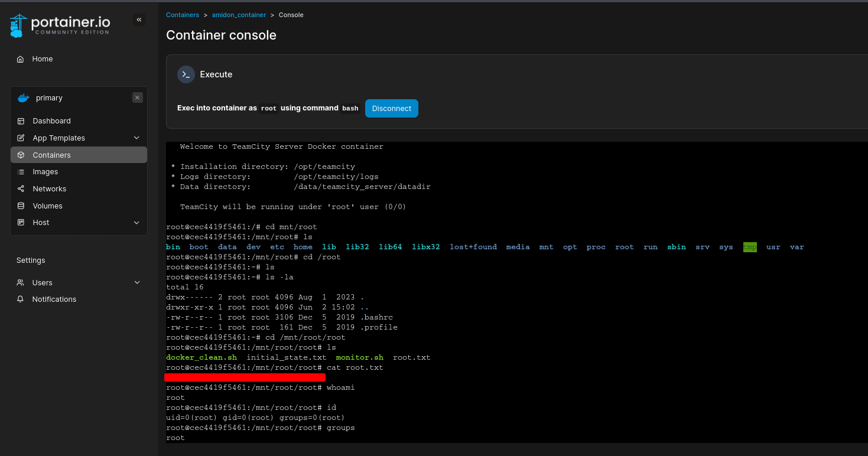Click the uid=0(root) output line
The image size is (868, 456).
pyautogui.click(x=255, y=418)
